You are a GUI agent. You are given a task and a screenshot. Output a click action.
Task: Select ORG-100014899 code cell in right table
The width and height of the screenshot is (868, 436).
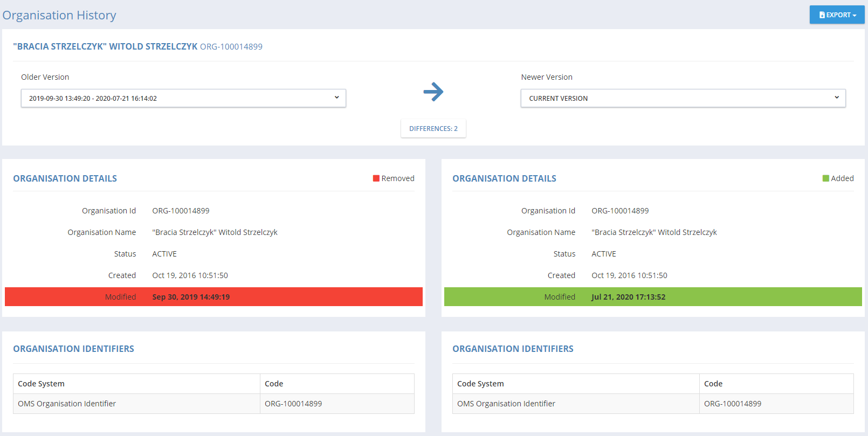click(x=732, y=404)
